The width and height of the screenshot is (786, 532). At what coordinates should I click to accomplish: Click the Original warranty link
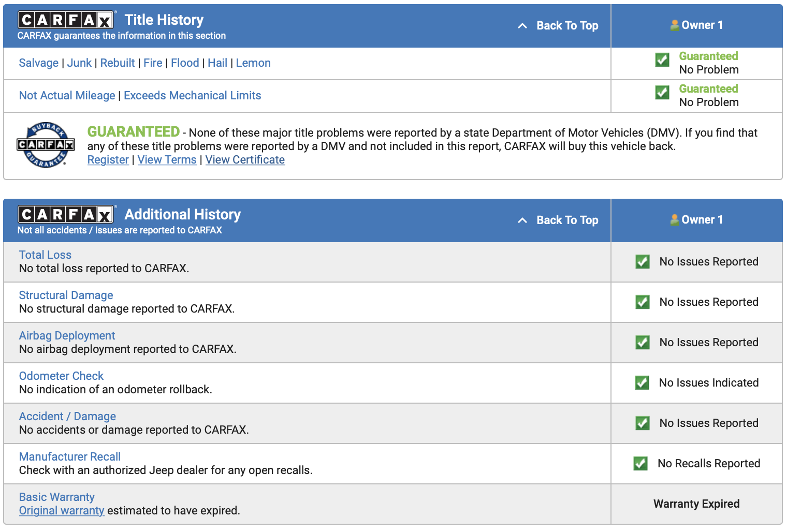point(62,511)
